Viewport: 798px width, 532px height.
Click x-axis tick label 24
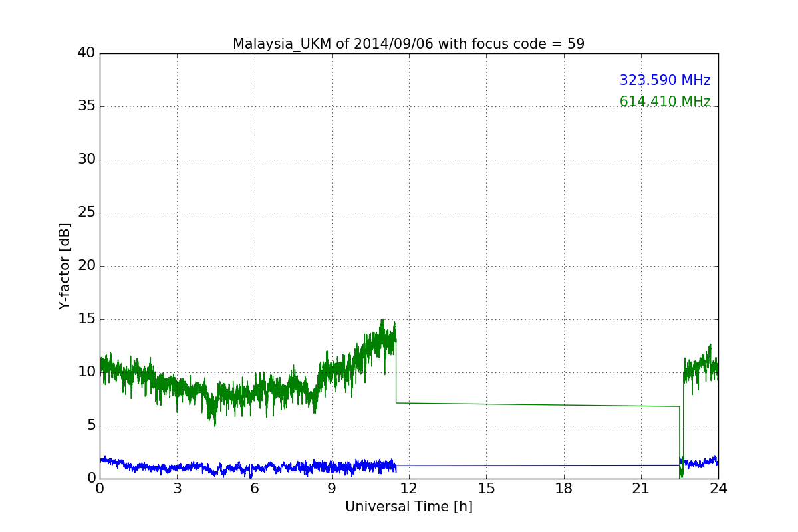click(718, 489)
